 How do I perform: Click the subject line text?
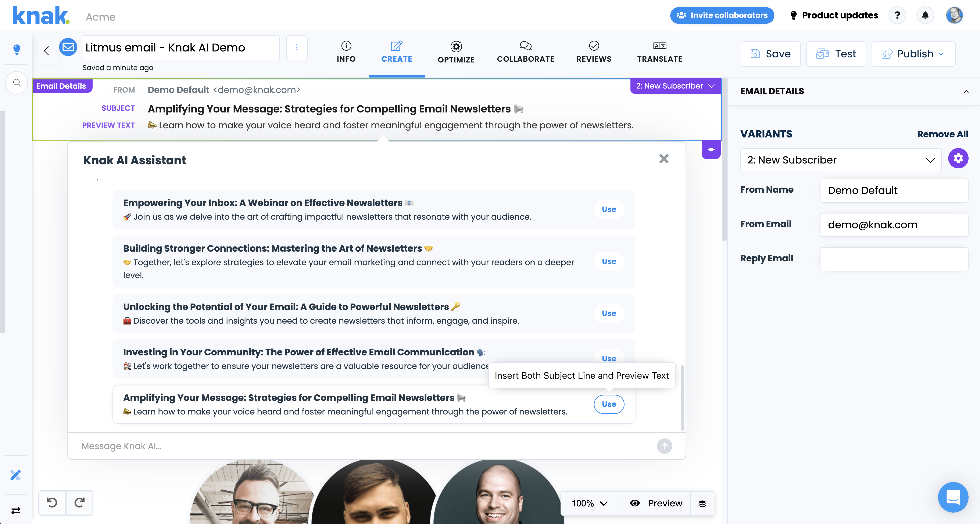coord(336,109)
